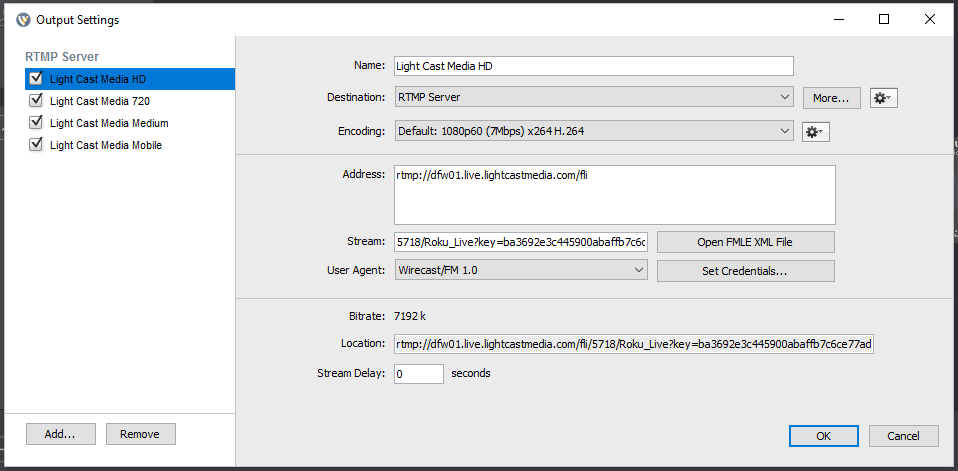
Task: Click the gear icon beside Destination
Action: tap(883, 98)
